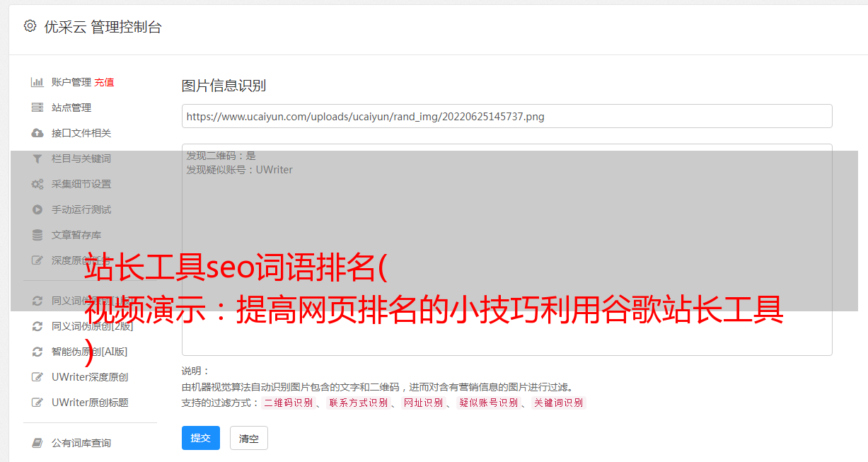Click the book icon beside 公有词库查询

point(37,443)
